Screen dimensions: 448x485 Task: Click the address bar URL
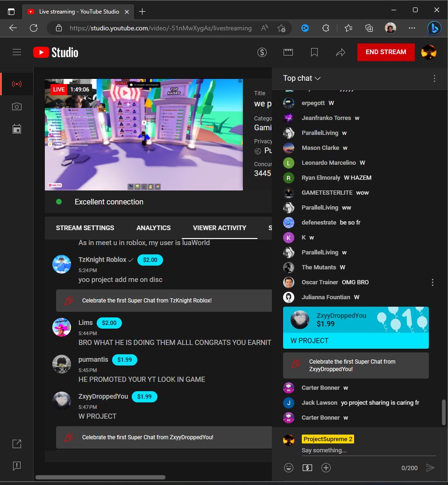(160, 28)
